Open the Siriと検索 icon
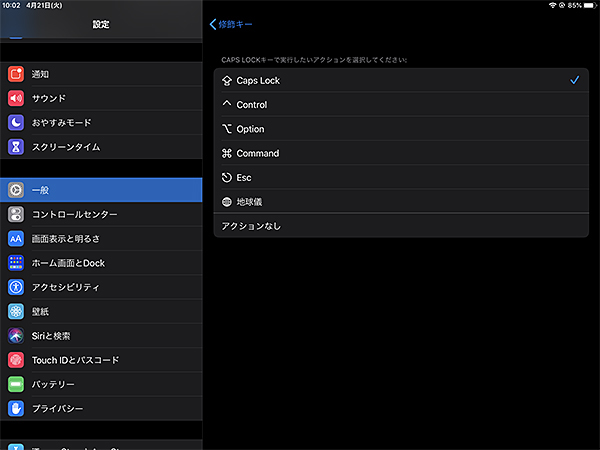Image resolution: width=600 pixels, height=450 pixels. [x=16, y=336]
